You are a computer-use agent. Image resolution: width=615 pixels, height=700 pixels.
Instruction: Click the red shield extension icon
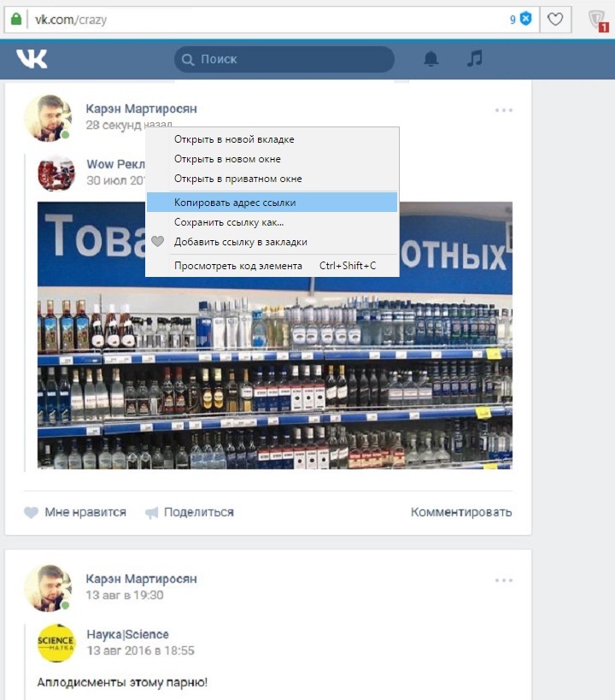click(597, 20)
